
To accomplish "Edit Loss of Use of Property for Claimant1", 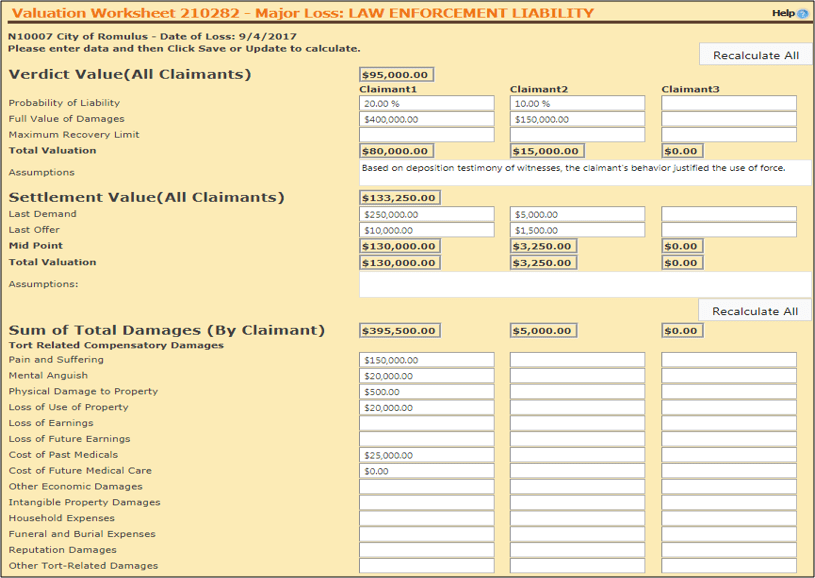I will 425,407.
